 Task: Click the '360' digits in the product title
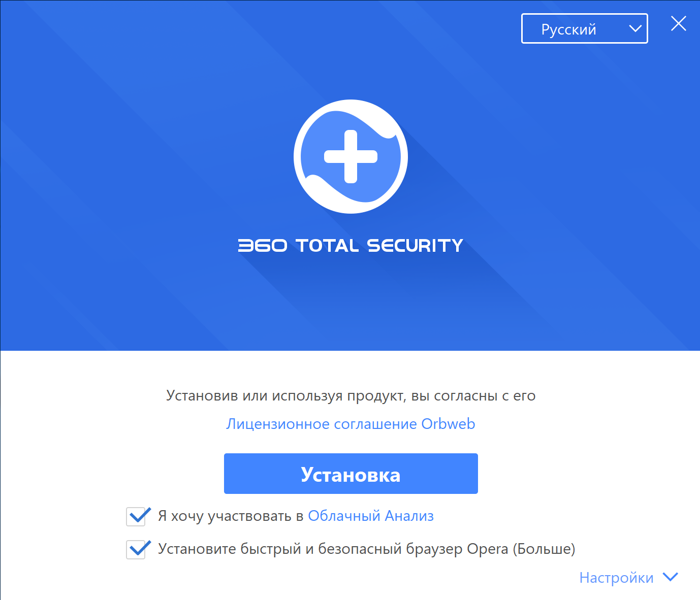tap(263, 246)
